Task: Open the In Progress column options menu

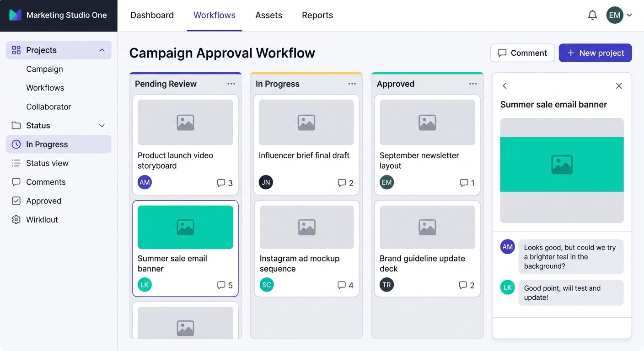Action: 352,84
